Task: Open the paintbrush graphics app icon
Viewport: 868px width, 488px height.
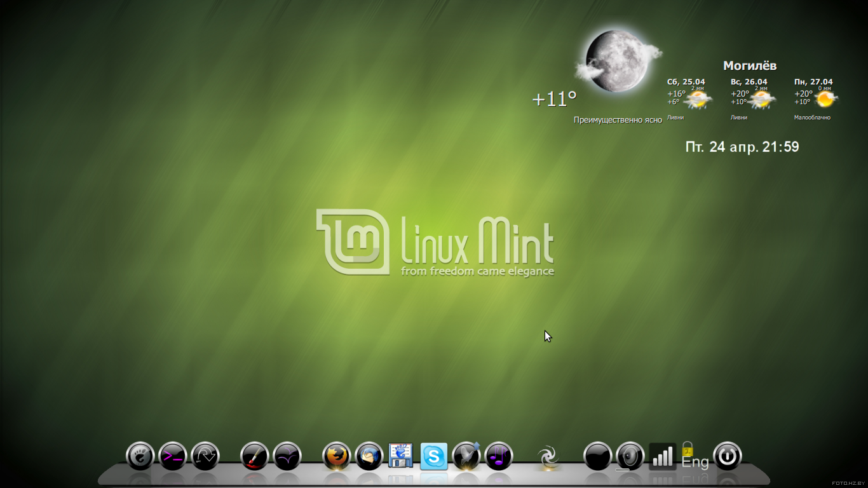Action: coord(255,456)
